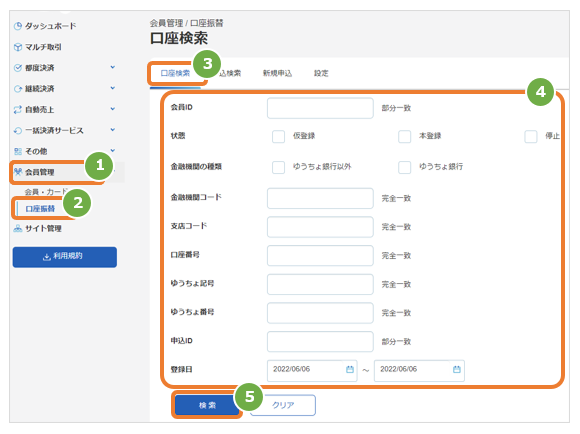580x434 pixels.
Task: Click the 利用規約 download button
Action: click(65, 257)
